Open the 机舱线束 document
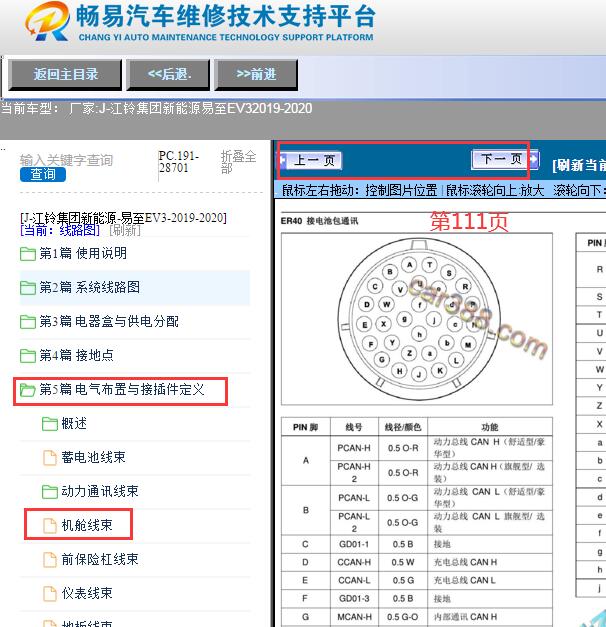Viewport: 606px width, 627px height. tap(87, 526)
